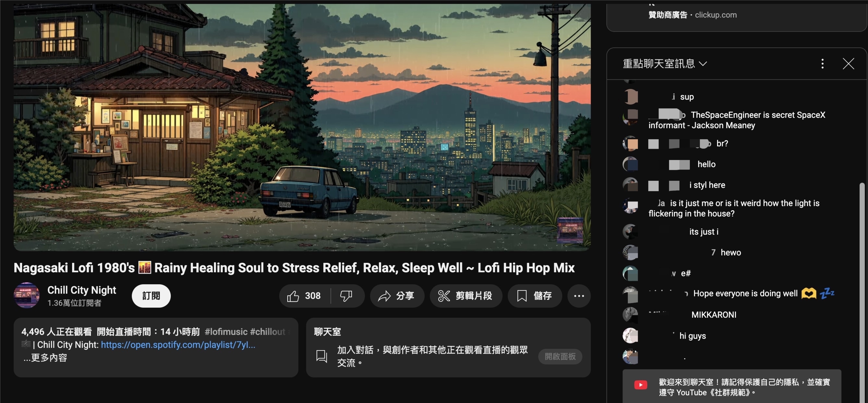Screen dimensions: 868x403
Task: Open avatar beside 'e#' message
Action: tap(630, 273)
